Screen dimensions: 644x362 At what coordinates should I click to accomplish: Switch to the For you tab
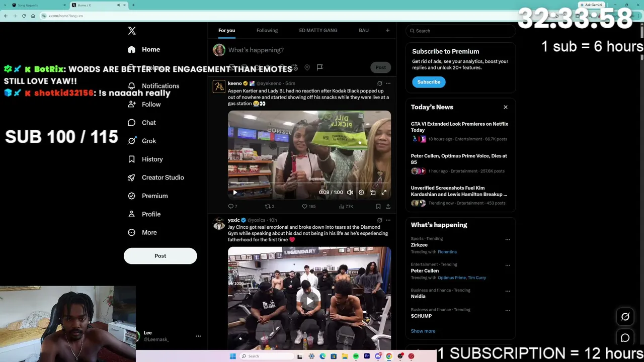click(x=226, y=31)
